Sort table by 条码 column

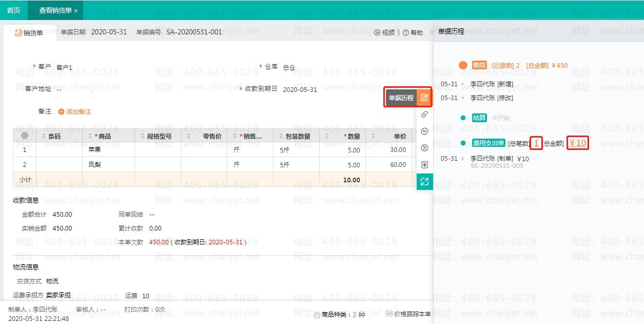(x=43, y=137)
